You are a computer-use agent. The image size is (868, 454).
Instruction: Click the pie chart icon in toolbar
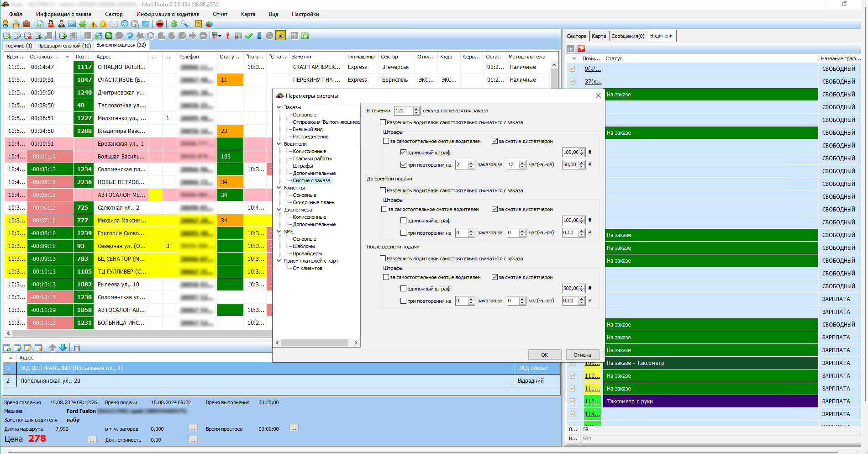(x=209, y=24)
